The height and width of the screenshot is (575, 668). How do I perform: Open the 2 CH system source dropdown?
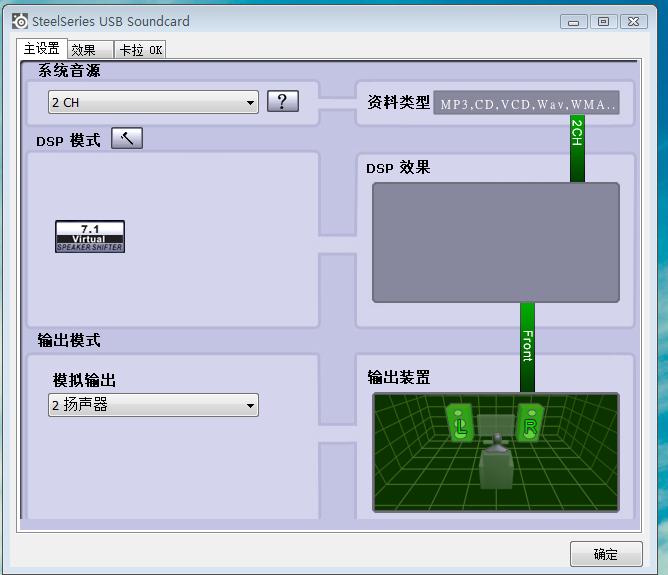(x=153, y=102)
